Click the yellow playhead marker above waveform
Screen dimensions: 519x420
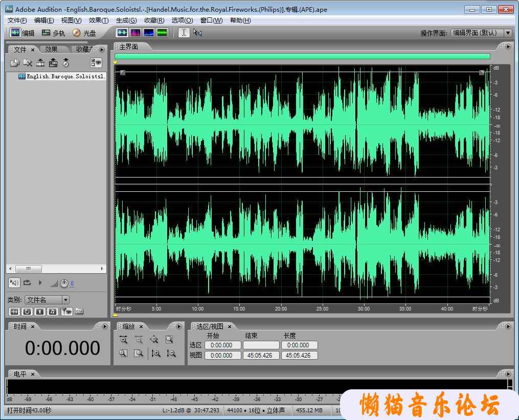[x=116, y=62]
